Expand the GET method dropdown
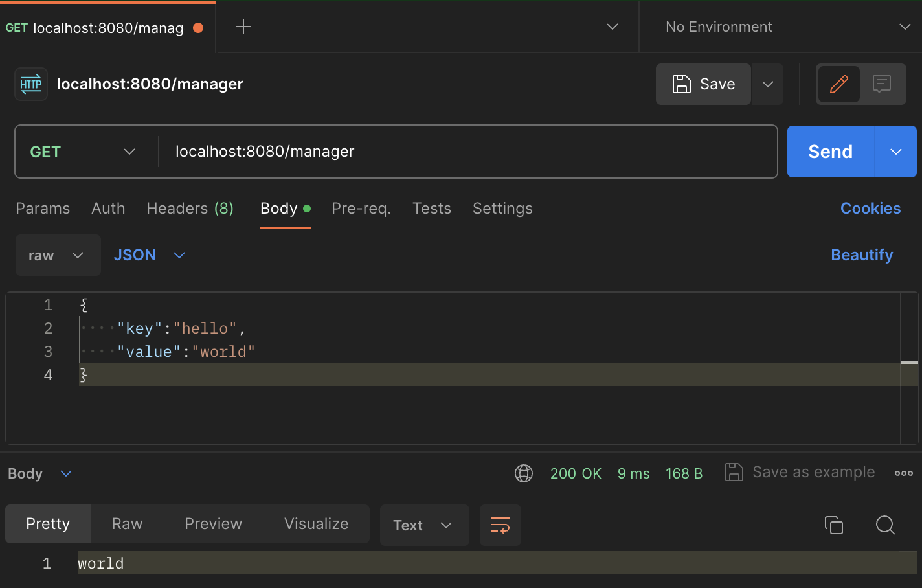The width and height of the screenshot is (922, 588). click(x=83, y=152)
